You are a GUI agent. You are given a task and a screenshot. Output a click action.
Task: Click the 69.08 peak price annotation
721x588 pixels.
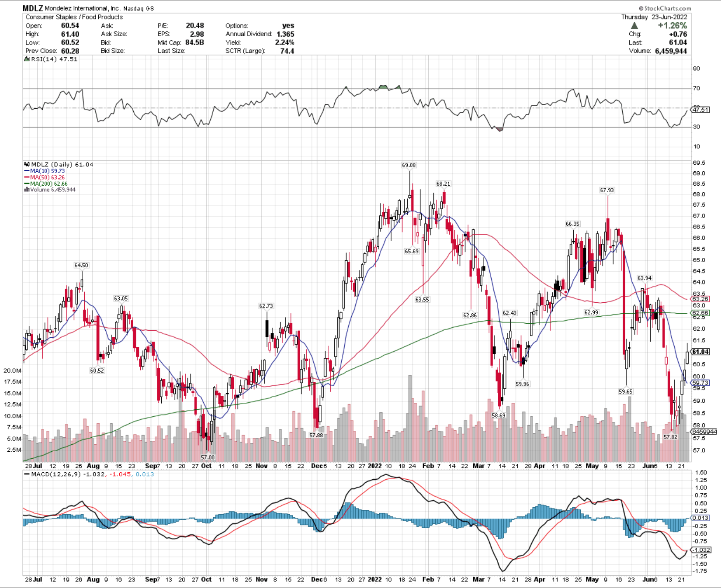point(409,165)
